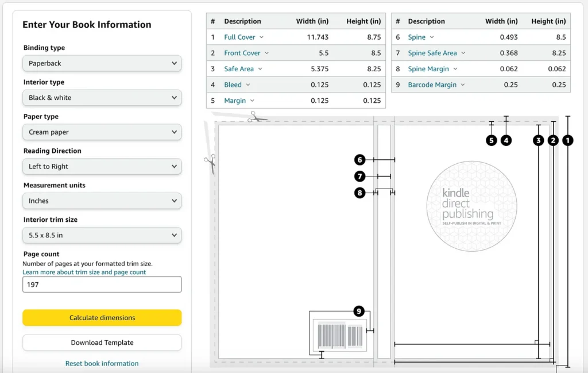The image size is (588, 373).
Task: Expand the Bleed row description
Action: (237, 85)
